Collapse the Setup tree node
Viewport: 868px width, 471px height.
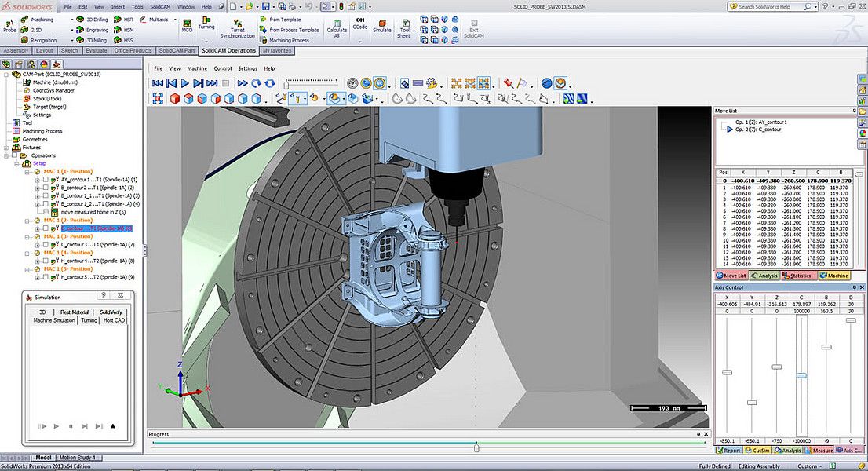pos(17,164)
